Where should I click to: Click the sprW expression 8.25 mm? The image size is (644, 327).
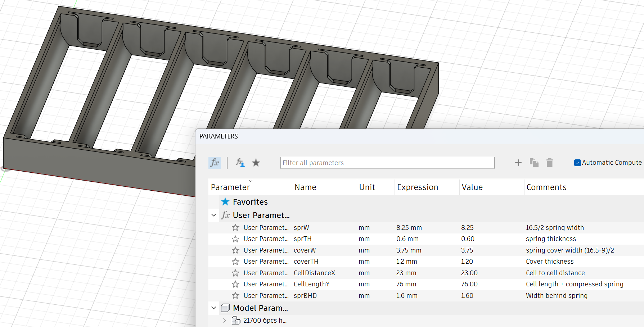(x=409, y=227)
